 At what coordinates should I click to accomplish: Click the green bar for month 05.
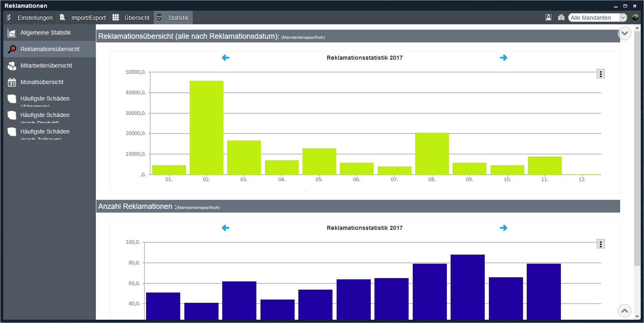[319, 161]
